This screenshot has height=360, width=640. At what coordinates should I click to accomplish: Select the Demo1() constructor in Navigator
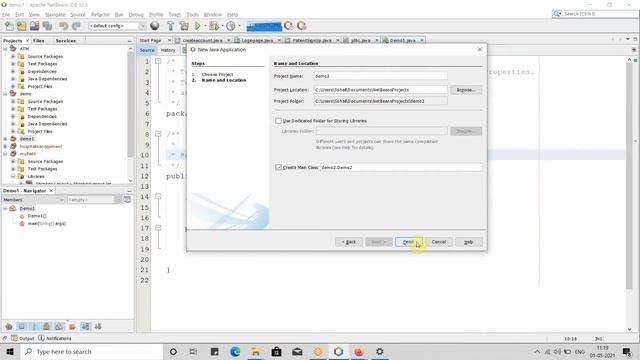[37, 216]
